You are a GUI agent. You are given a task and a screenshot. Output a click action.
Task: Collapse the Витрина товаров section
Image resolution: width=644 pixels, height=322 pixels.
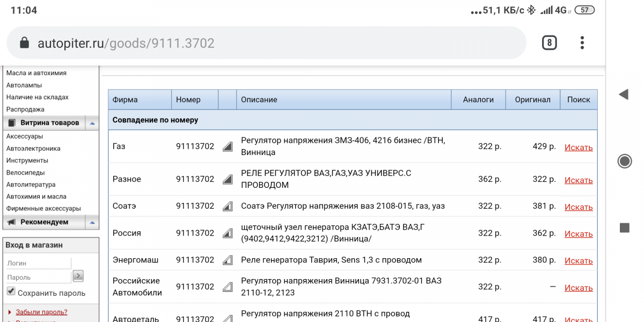[x=92, y=123]
